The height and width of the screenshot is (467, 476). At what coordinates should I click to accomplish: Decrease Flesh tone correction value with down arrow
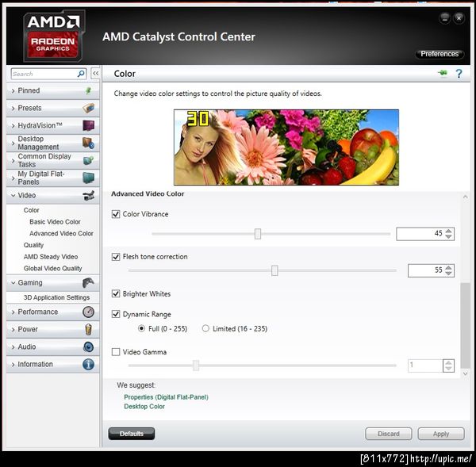coord(449,273)
